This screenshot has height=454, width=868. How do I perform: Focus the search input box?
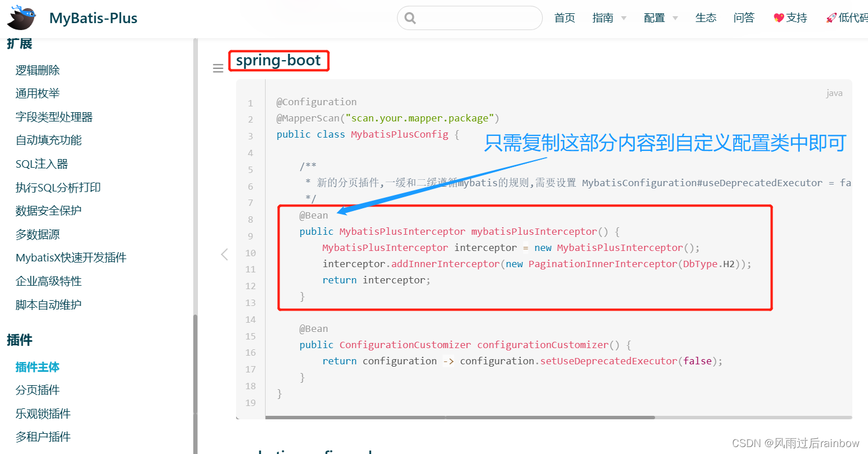[x=470, y=18]
